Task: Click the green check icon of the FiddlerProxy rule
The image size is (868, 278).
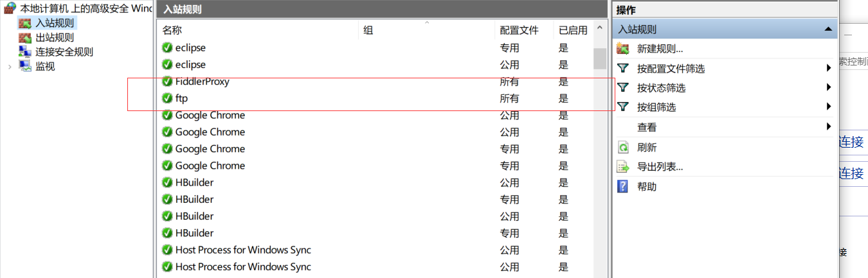Action: [x=167, y=82]
